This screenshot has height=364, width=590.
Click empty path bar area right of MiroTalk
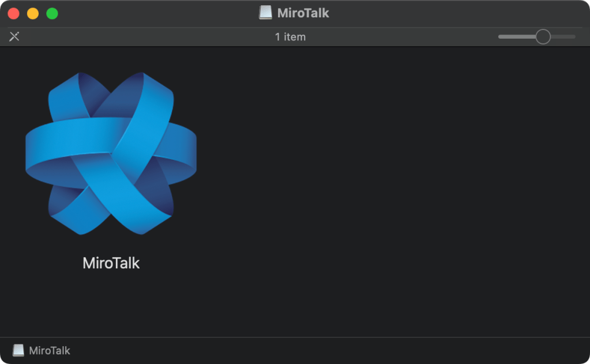tap(317, 350)
